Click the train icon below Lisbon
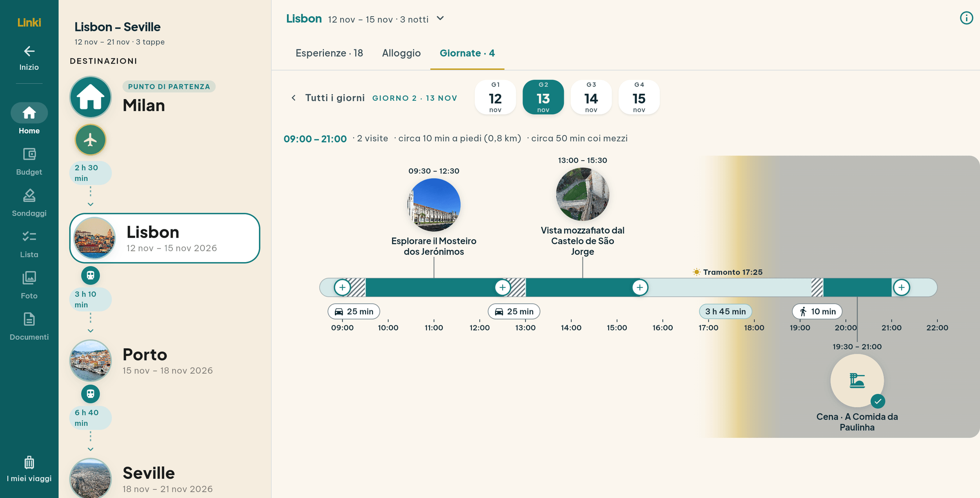980x498 pixels. [90, 275]
